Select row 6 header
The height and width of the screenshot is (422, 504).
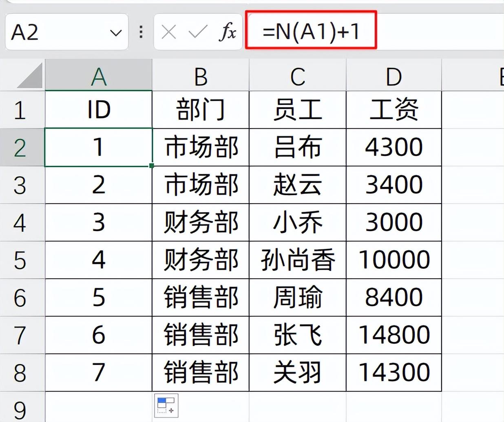pos(22,298)
